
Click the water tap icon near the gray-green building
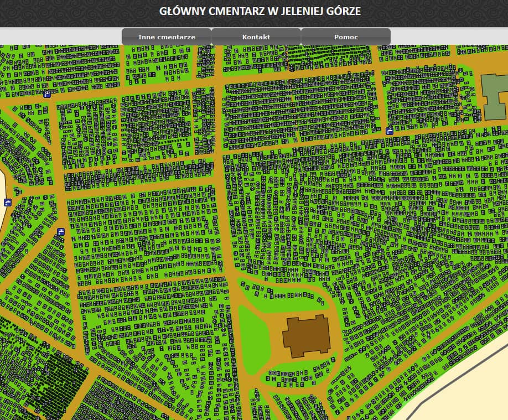390,131
